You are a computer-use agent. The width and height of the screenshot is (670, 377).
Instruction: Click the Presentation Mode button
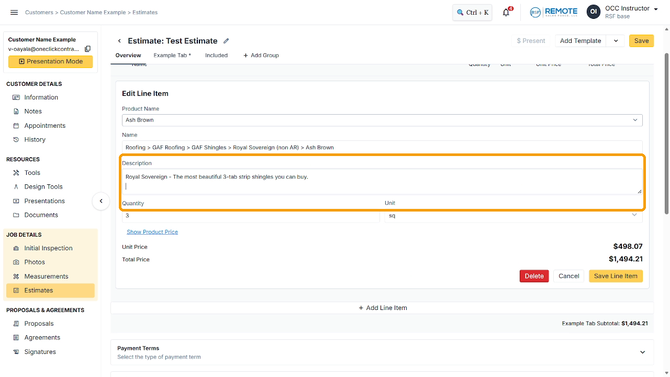point(50,62)
